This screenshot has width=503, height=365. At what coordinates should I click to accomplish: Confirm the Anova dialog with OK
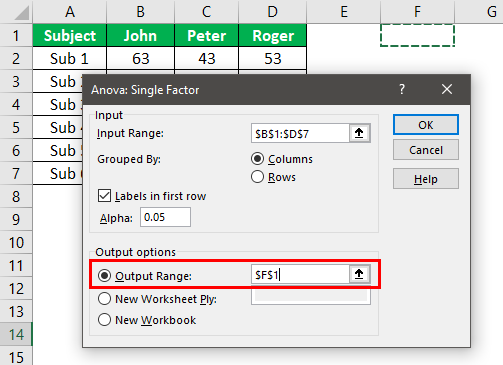pyautogui.click(x=426, y=125)
